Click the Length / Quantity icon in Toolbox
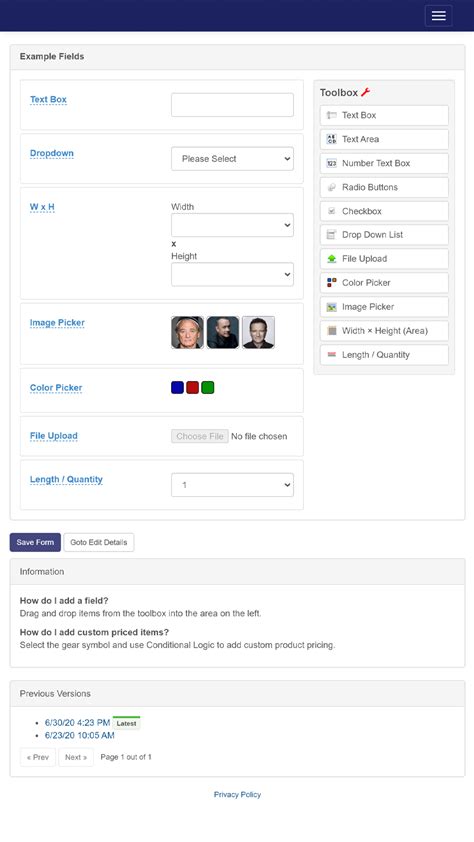Viewport: 474px width, 842px height. [331, 355]
